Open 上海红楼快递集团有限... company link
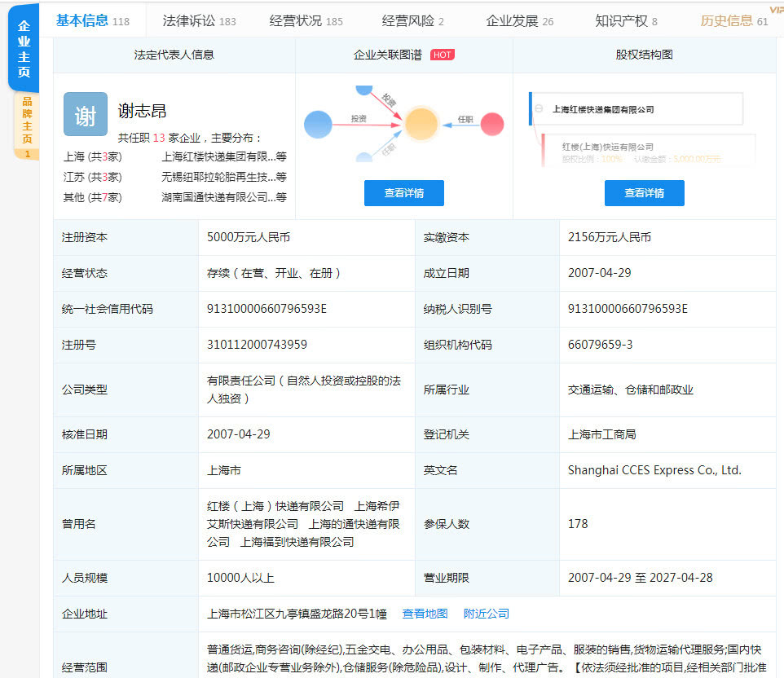This screenshot has height=678, width=784. click(x=223, y=156)
